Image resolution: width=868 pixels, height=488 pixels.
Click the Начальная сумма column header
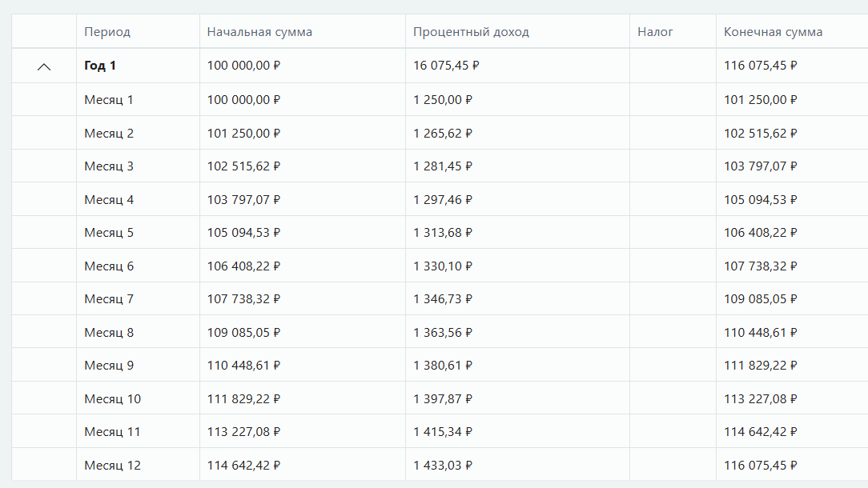pos(259,32)
